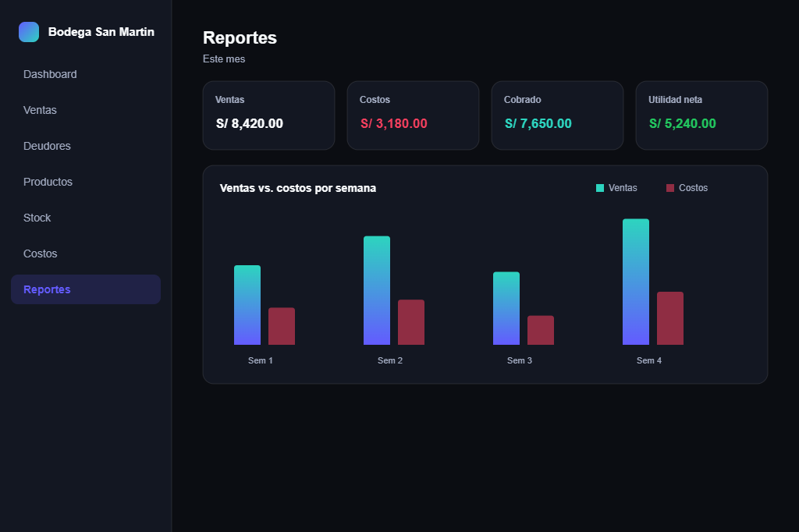Open the Stock section
This screenshot has height=532, width=799.
pos(86,218)
